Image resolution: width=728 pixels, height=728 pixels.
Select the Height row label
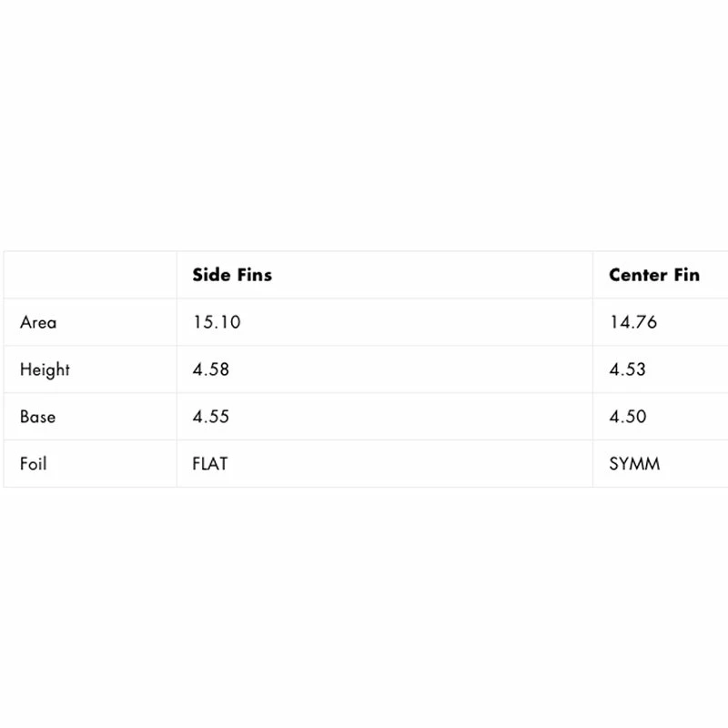45,369
